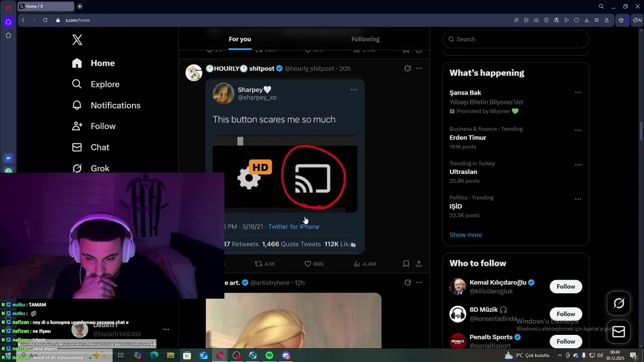Open Microsoft Store from taskbar
This screenshot has width=644, height=362.
[x=187, y=355]
